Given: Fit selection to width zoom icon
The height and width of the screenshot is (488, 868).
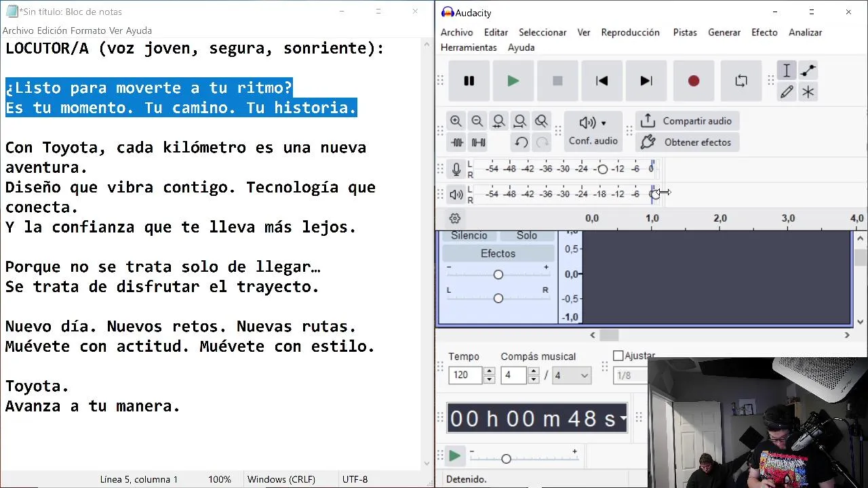Looking at the screenshot, I should coord(498,121).
